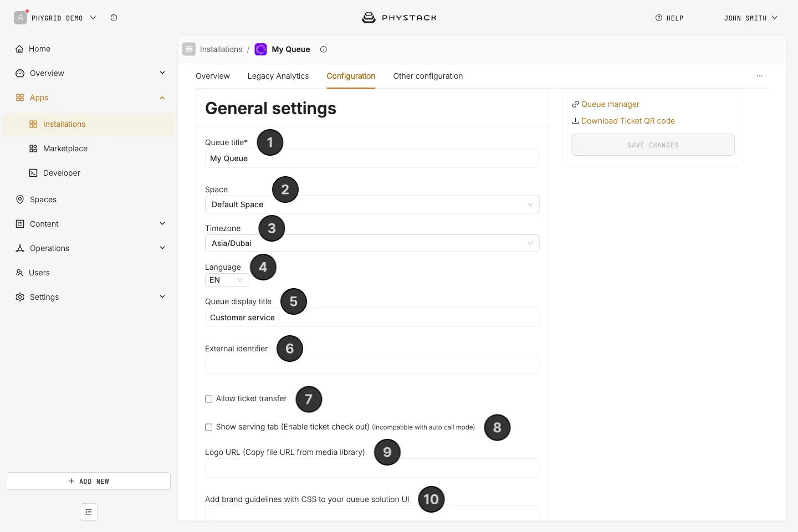This screenshot has height=532, width=798.
Task: Click the Add New button
Action: [x=89, y=481]
